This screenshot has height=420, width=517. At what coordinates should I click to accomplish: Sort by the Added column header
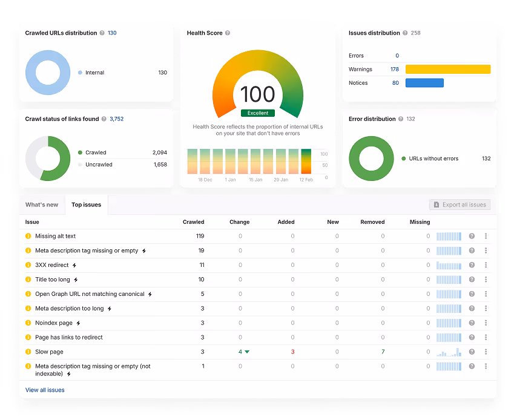[286, 222]
